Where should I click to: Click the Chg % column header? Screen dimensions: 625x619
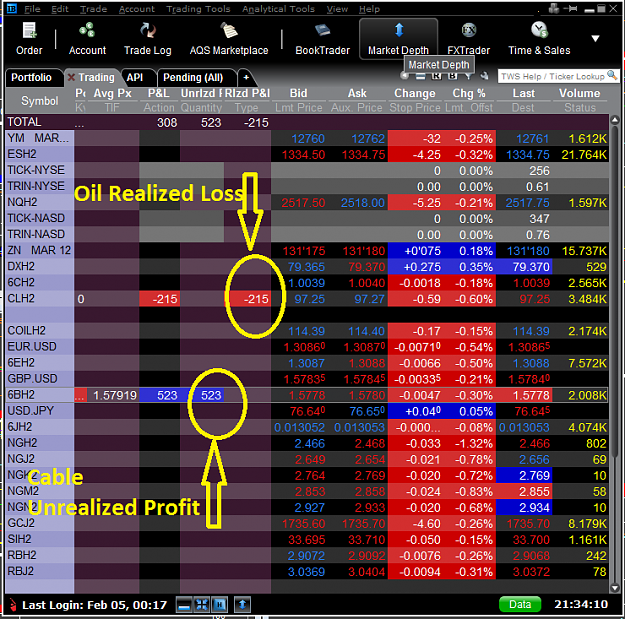click(x=469, y=93)
